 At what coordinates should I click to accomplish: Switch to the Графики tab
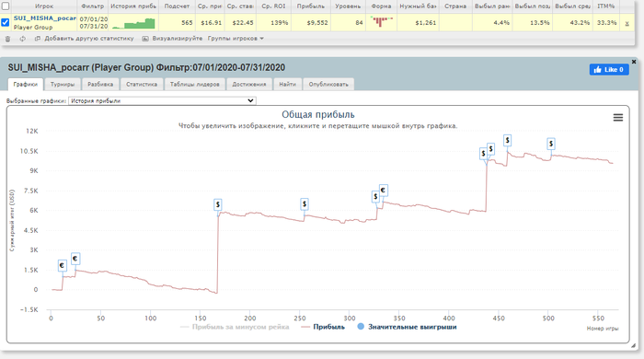26,84
